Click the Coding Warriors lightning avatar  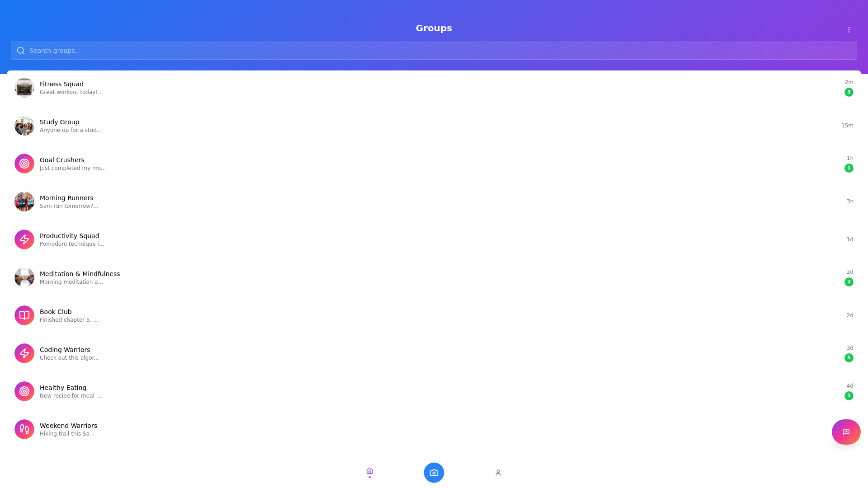(24, 353)
